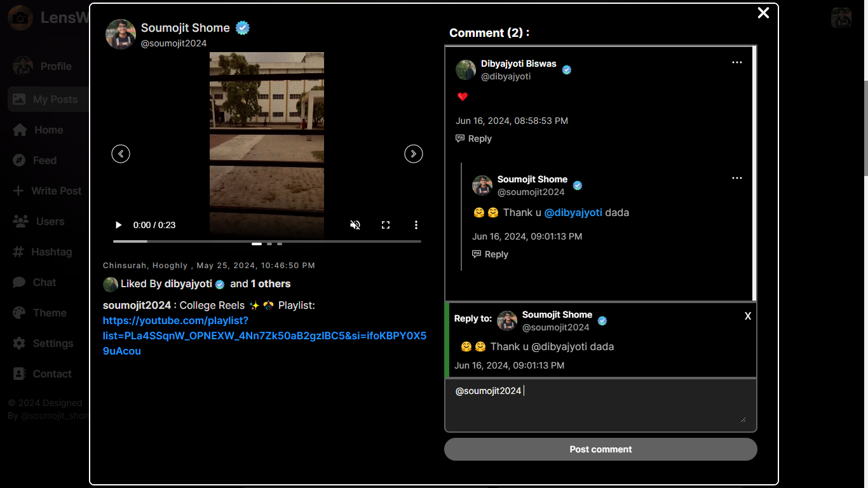
Task: Click the LensW camera logo
Action: pyautogui.click(x=20, y=18)
